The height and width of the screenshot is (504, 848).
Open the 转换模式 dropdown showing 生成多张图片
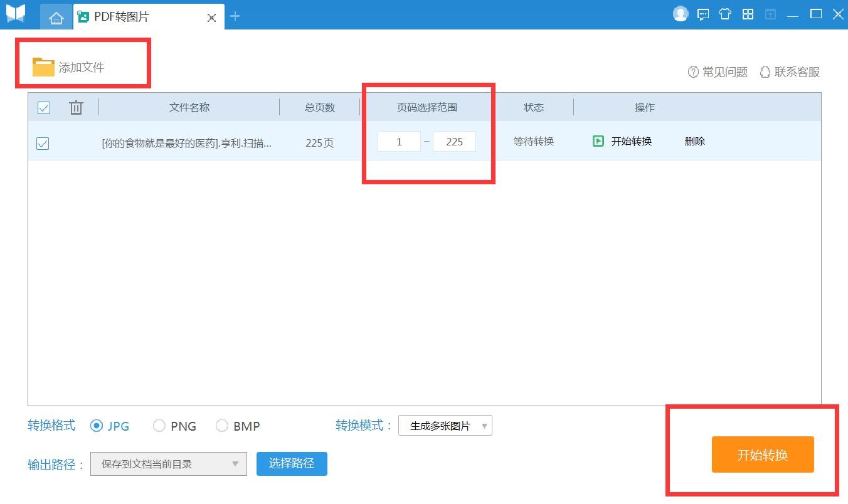[445, 425]
